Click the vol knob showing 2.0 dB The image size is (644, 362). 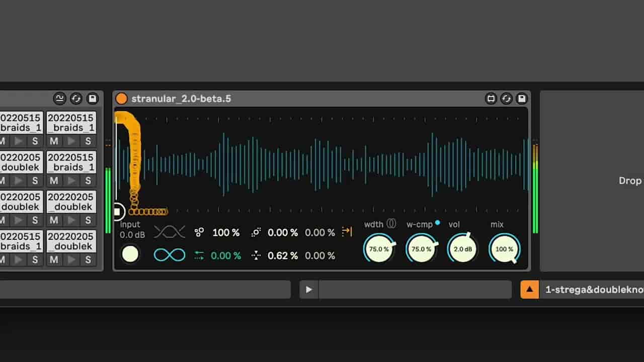[462, 249]
